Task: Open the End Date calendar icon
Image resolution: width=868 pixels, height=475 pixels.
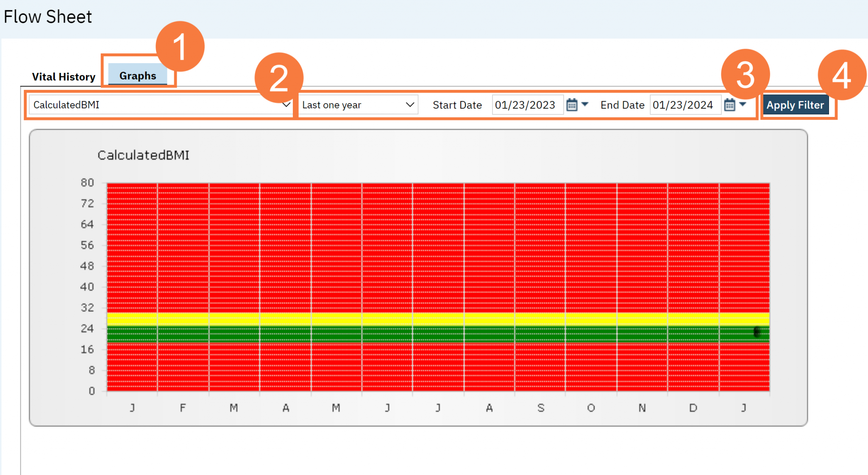Action: click(729, 105)
